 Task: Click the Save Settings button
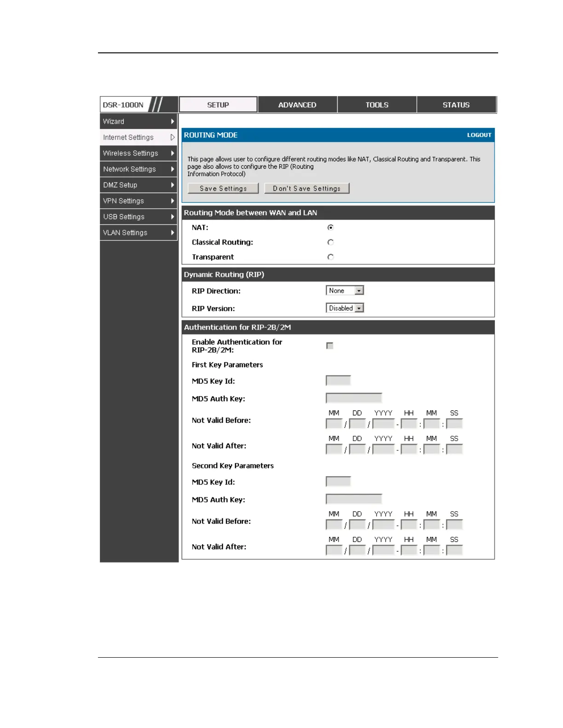[x=223, y=188]
